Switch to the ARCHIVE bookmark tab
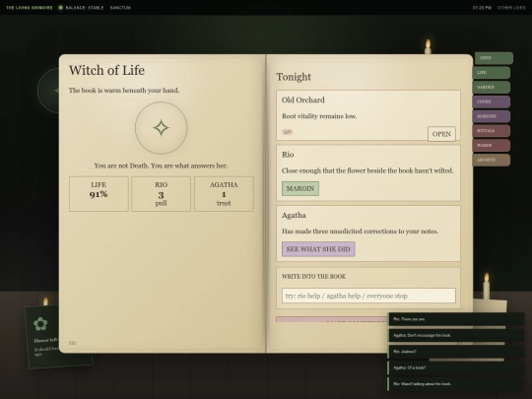Viewport: 532px width, 399px height. [x=492, y=160]
